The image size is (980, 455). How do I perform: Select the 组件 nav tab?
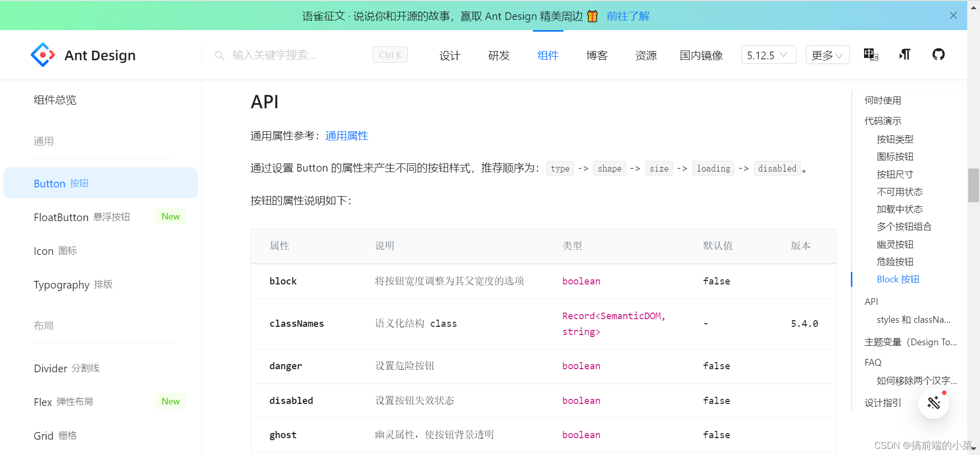548,55
